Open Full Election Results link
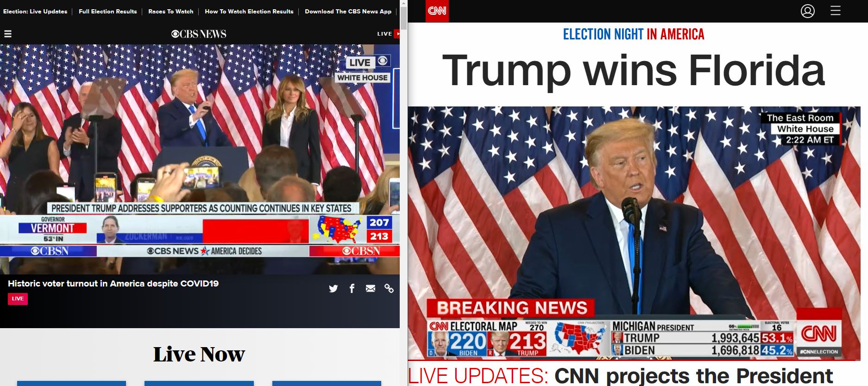Screen dimensions: 868x386 pyautogui.click(x=108, y=12)
